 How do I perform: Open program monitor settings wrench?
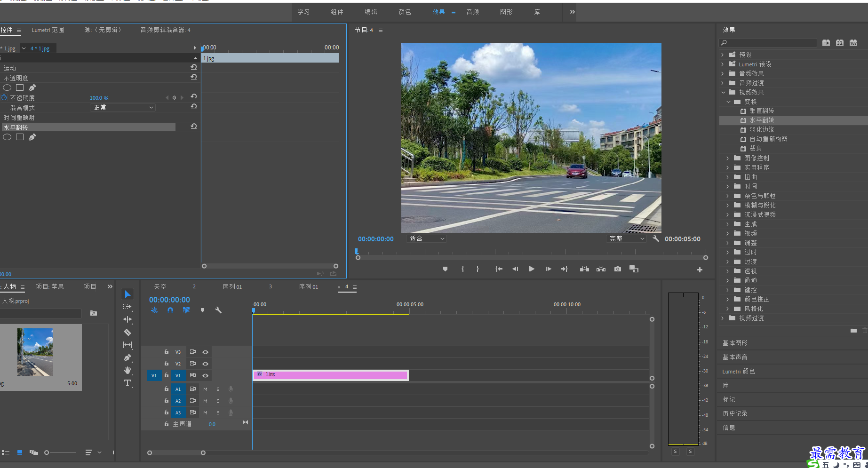tap(656, 239)
